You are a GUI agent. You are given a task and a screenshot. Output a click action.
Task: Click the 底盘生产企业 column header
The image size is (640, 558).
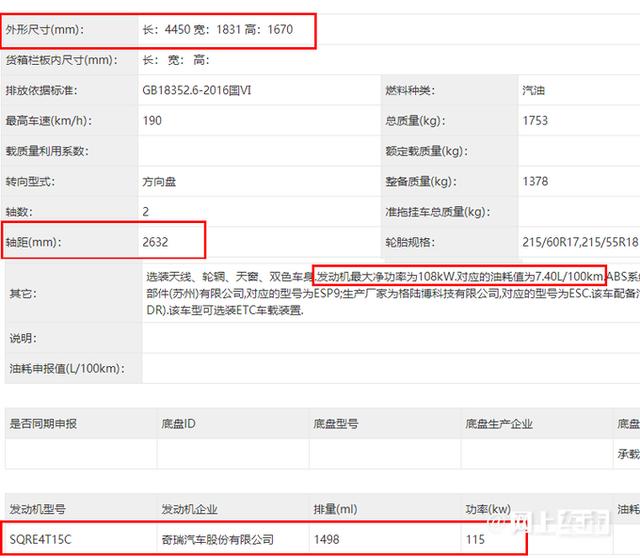click(x=499, y=424)
